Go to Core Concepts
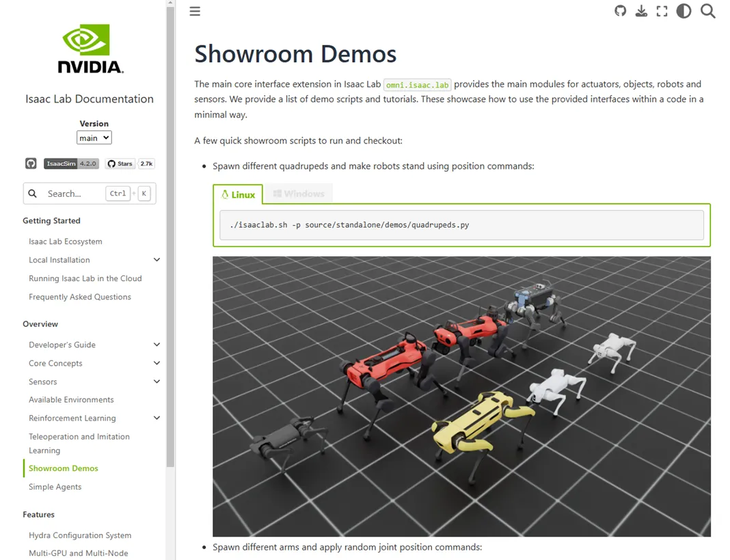 click(55, 363)
